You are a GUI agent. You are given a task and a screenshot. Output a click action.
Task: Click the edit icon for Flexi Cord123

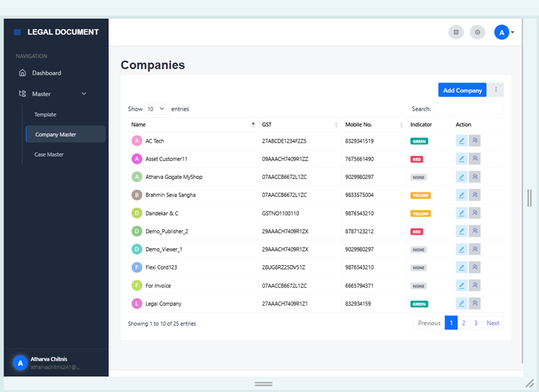(x=461, y=267)
